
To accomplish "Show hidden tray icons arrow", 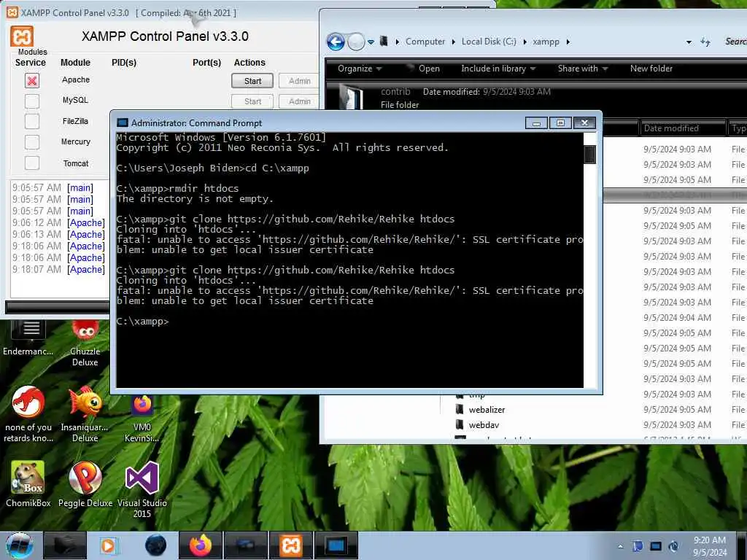I will (x=620, y=547).
